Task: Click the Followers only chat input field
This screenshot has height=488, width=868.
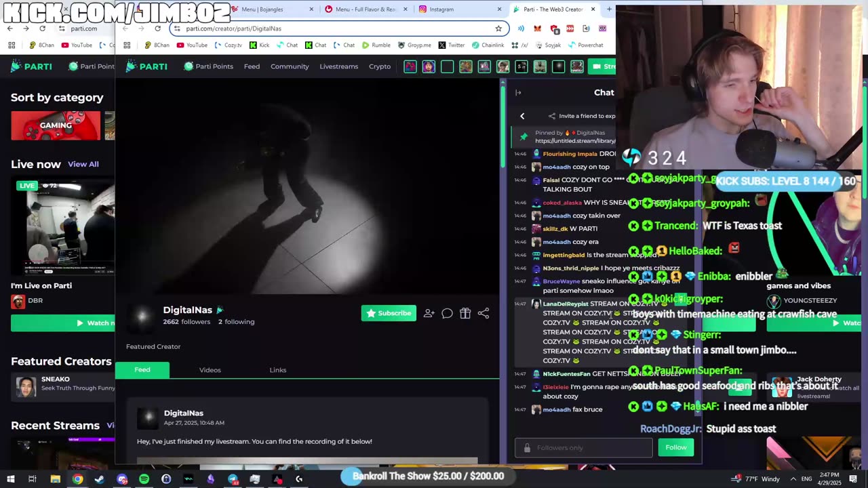Action: click(583, 447)
